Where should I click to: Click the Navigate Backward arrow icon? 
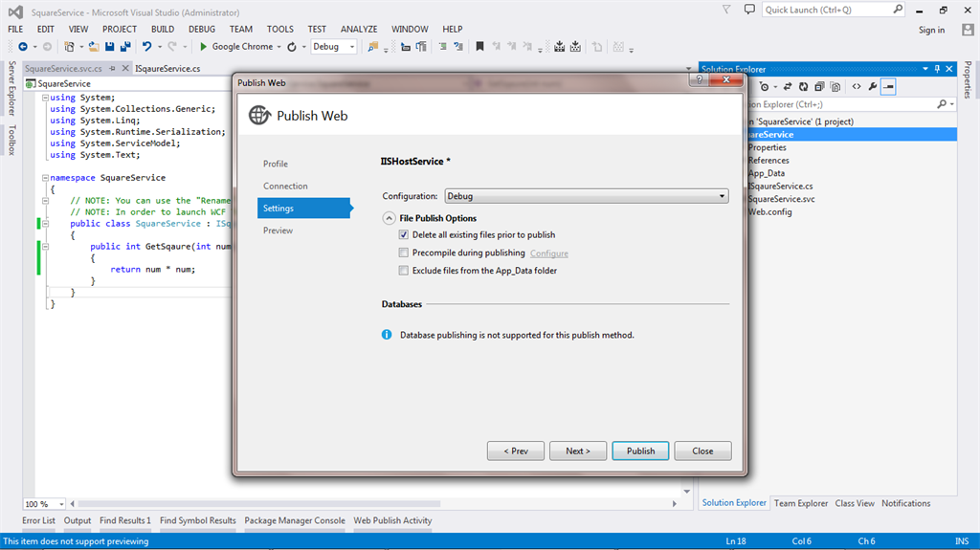tap(23, 47)
